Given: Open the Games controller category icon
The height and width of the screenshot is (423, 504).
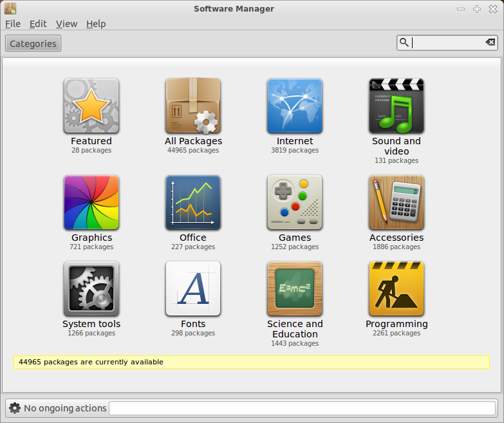Looking at the screenshot, I should tap(295, 203).
